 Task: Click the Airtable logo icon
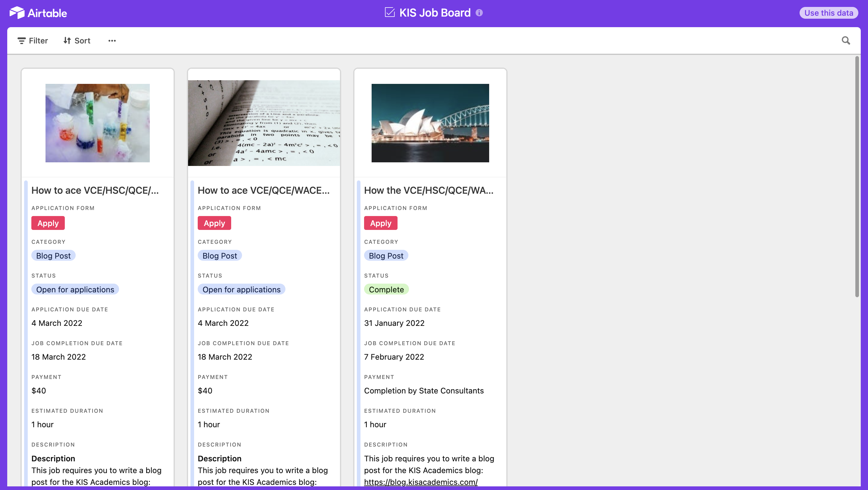click(x=17, y=13)
